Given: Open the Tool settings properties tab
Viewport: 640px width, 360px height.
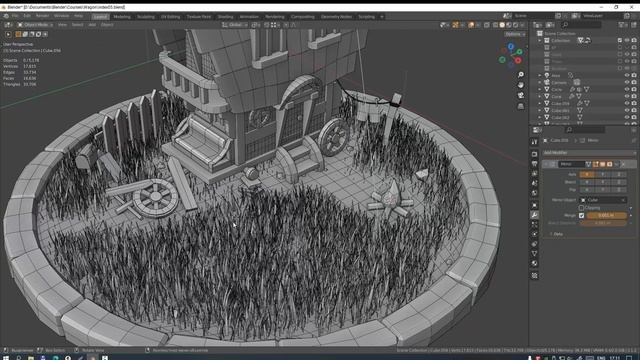Looking at the screenshot, I should click(534, 142).
